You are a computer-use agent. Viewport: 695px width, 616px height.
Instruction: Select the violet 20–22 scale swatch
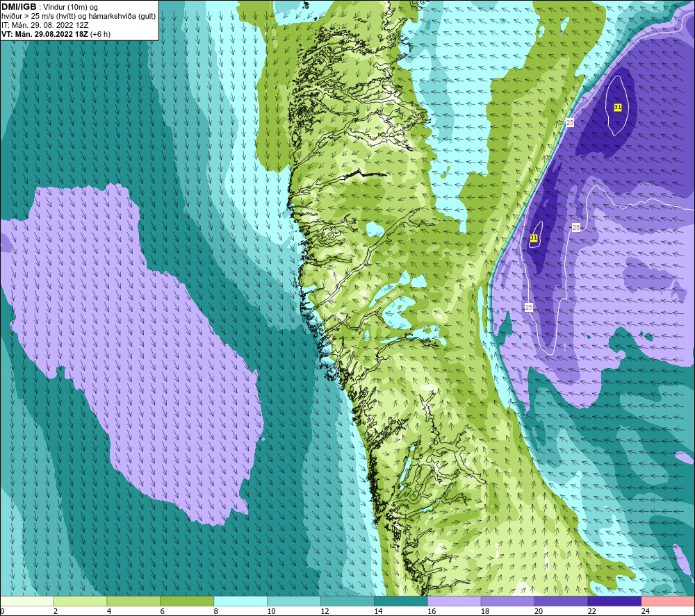[561, 601]
